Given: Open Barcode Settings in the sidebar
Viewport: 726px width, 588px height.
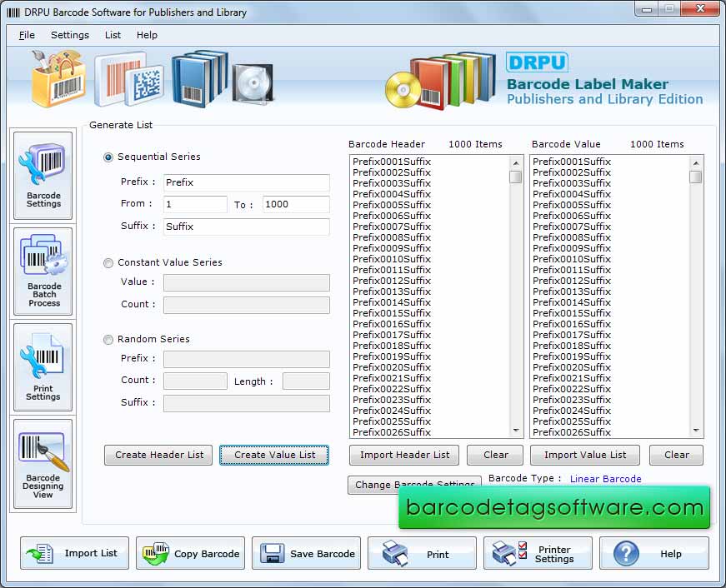Looking at the screenshot, I should coord(43,176).
